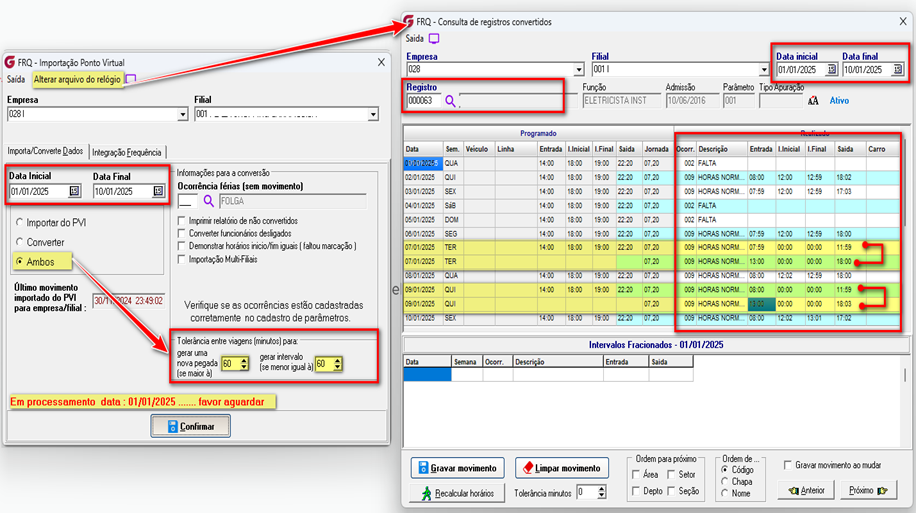916x513 pixels.
Task: Expand Empresa dropdown in Consulta window
Action: coord(578,70)
